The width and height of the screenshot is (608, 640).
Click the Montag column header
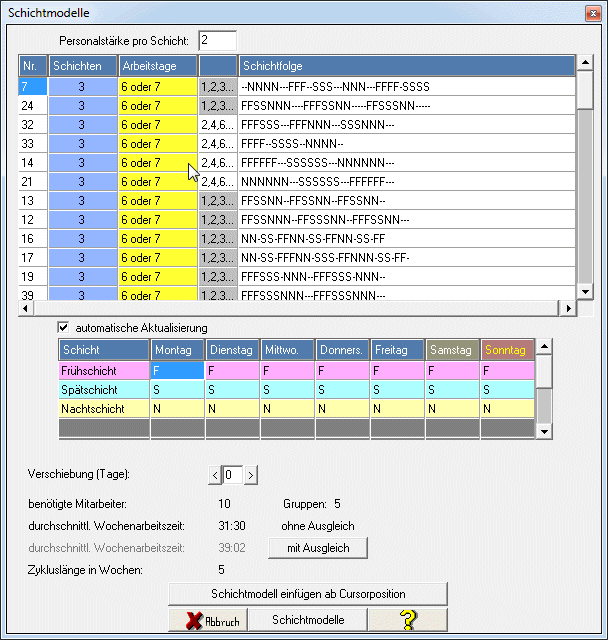(177, 350)
